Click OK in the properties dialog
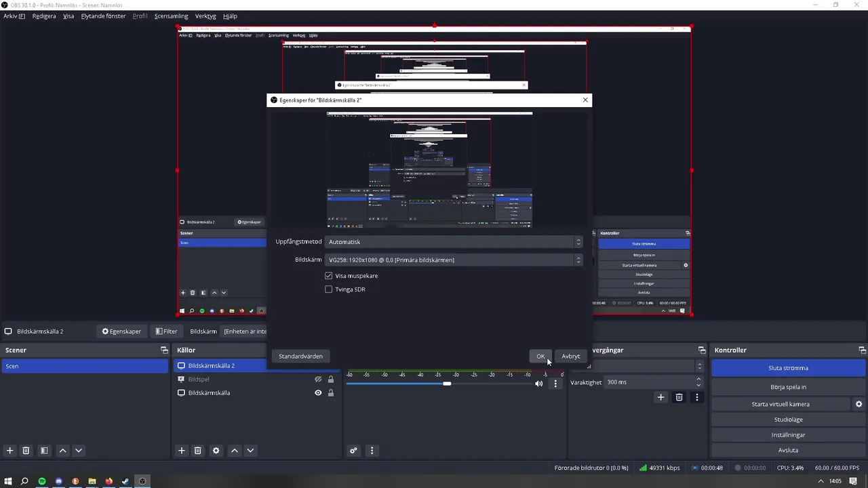Viewport: 868px width, 488px height. [540, 357]
